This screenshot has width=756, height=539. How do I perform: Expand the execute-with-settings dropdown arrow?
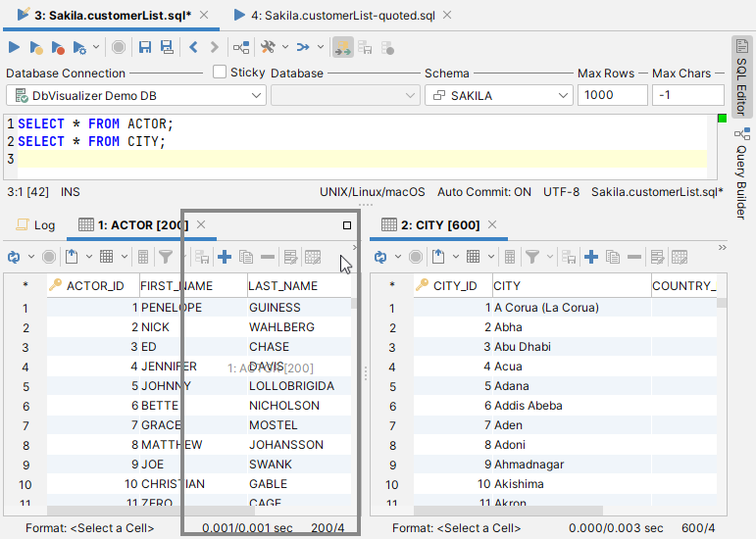click(x=95, y=47)
